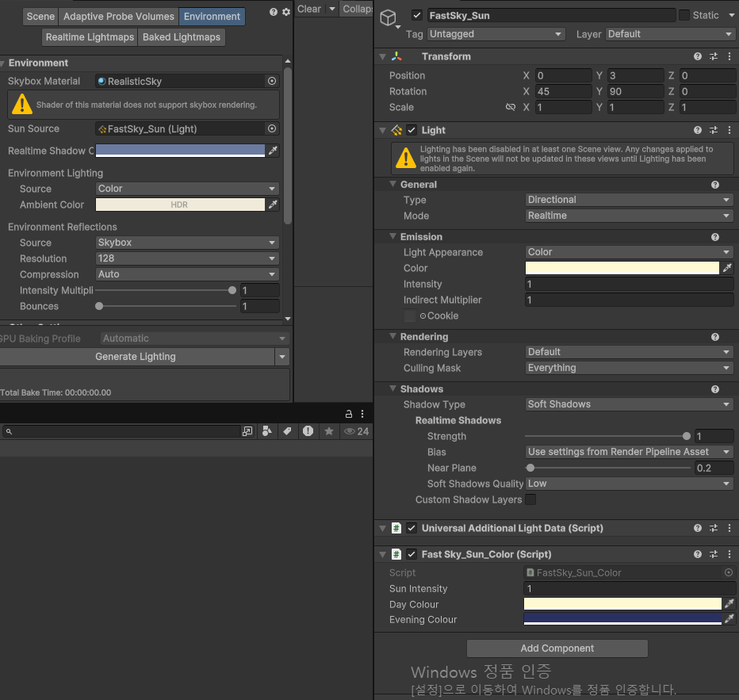Use eyedropper for Realtime Shadow Color
Image resolution: width=739 pixels, height=700 pixels.
click(273, 151)
